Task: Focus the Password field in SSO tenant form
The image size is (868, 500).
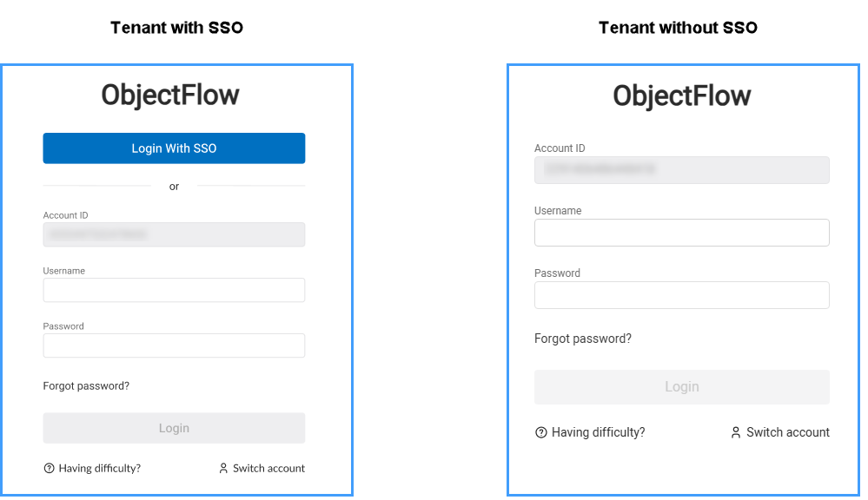Action: tap(174, 345)
